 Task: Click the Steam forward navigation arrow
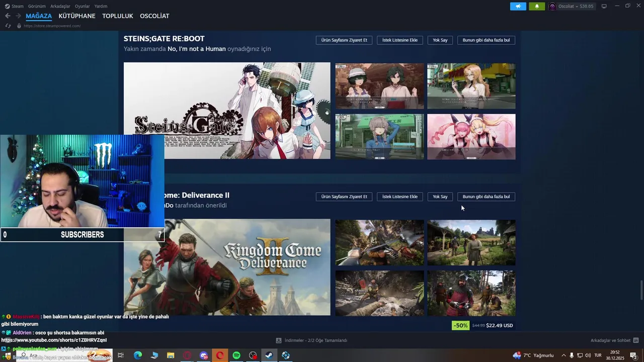tap(18, 16)
